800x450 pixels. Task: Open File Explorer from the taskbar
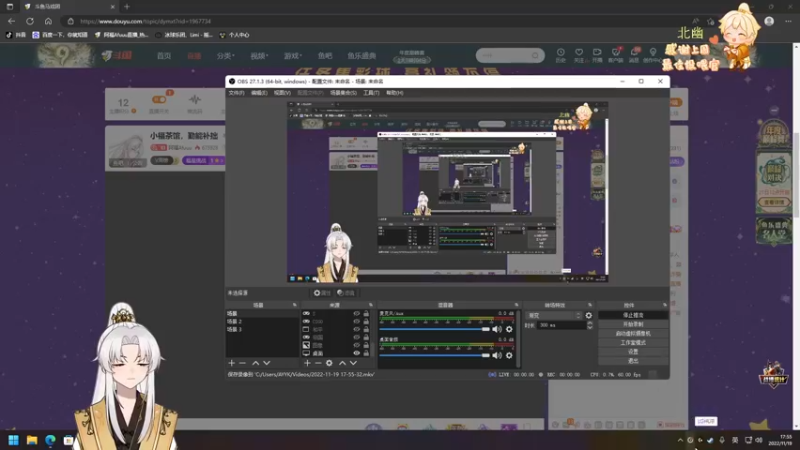32,440
